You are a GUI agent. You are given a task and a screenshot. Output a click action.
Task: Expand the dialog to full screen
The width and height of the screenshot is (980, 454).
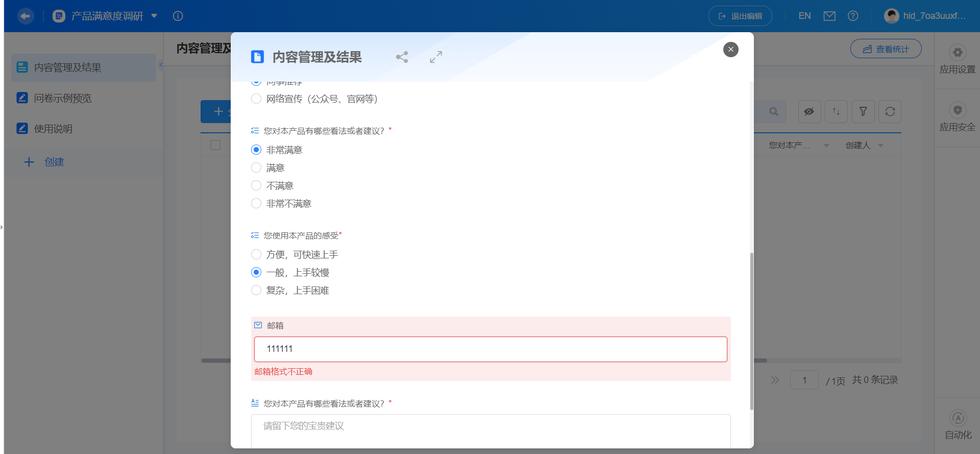click(x=436, y=57)
